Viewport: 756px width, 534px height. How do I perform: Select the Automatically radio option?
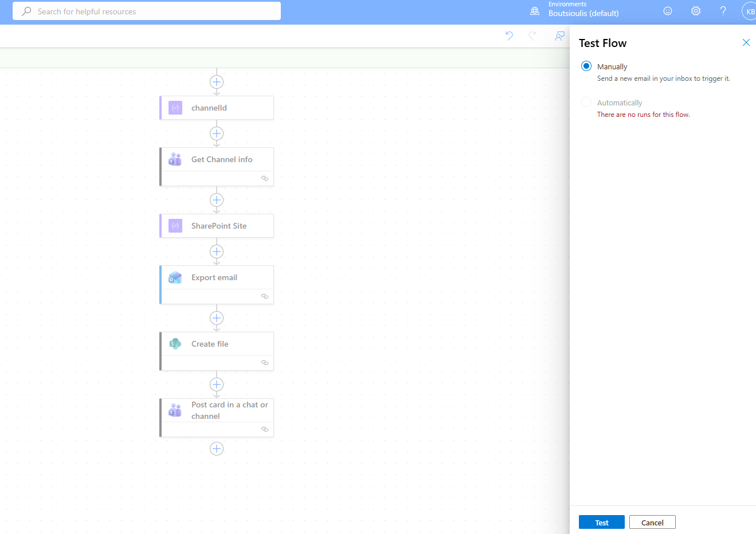point(586,103)
